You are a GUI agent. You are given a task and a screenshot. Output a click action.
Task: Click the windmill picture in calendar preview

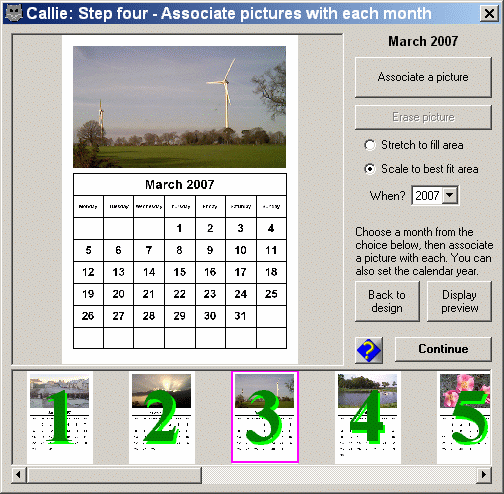pyautogui.click(x=179, y=107)
